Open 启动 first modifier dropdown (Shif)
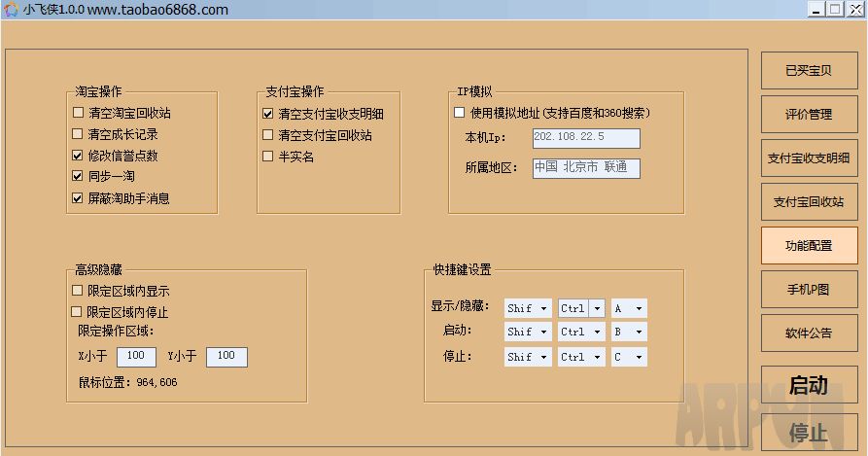868x456 pixels. click(528, 332)
